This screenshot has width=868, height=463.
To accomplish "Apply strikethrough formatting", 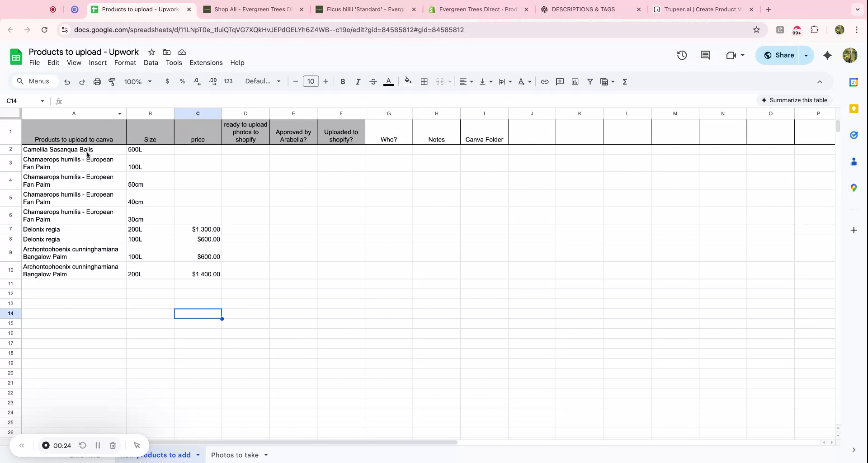I will [x=373, y=81].
